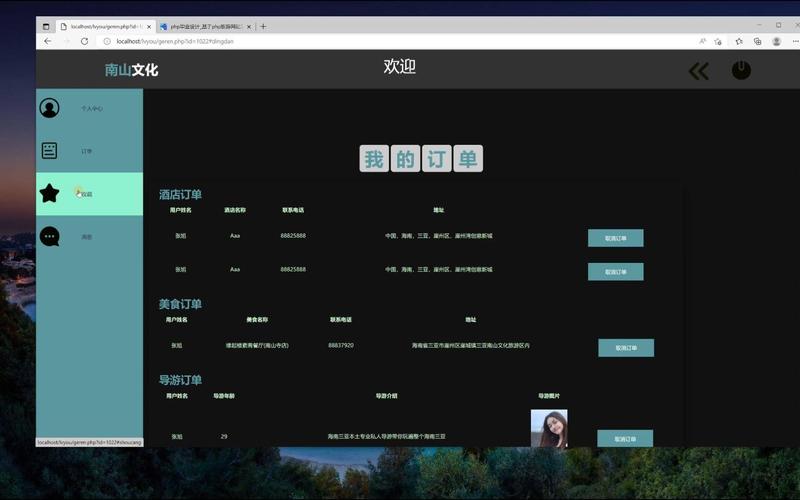
Task: Close the second php tab
Action: tap(249, 27)
